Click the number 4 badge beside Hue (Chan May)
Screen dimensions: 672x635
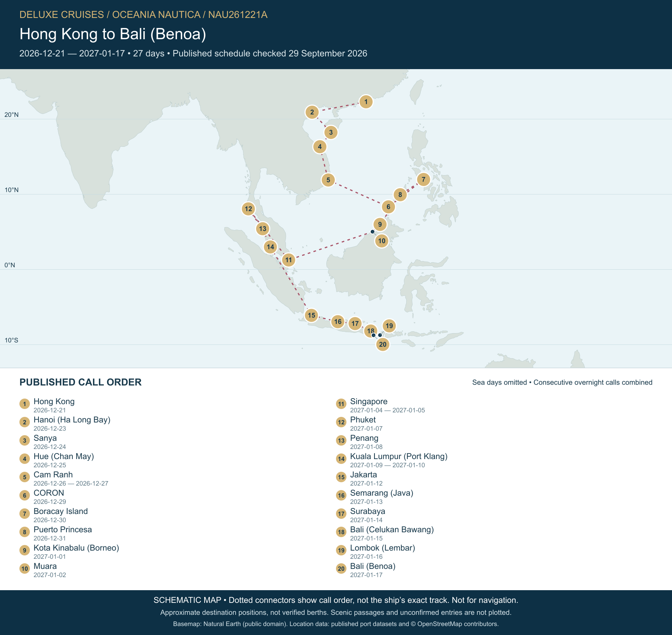[x=25, y=459]
